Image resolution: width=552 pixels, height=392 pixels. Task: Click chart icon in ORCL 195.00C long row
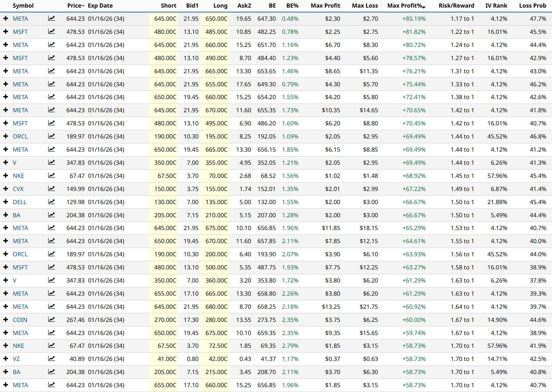pos(51,136)
